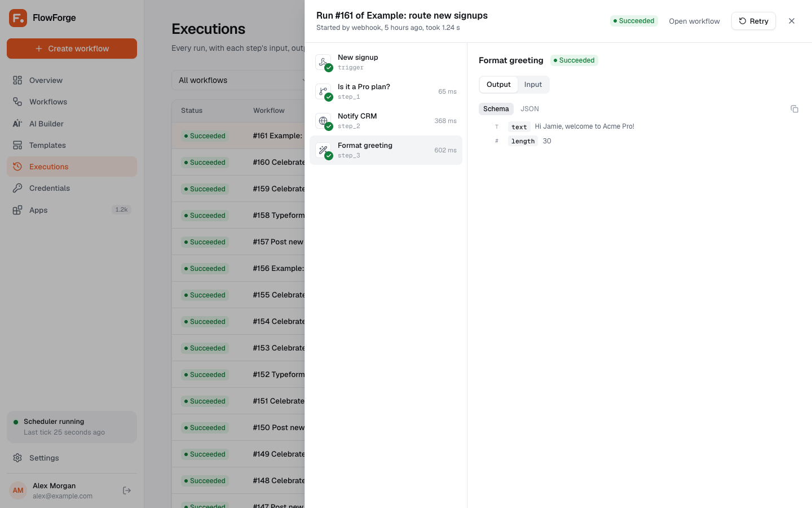The height and width of the screenshot is (508, 812).
Task: Click the Open workflow link
Action: 694,21
